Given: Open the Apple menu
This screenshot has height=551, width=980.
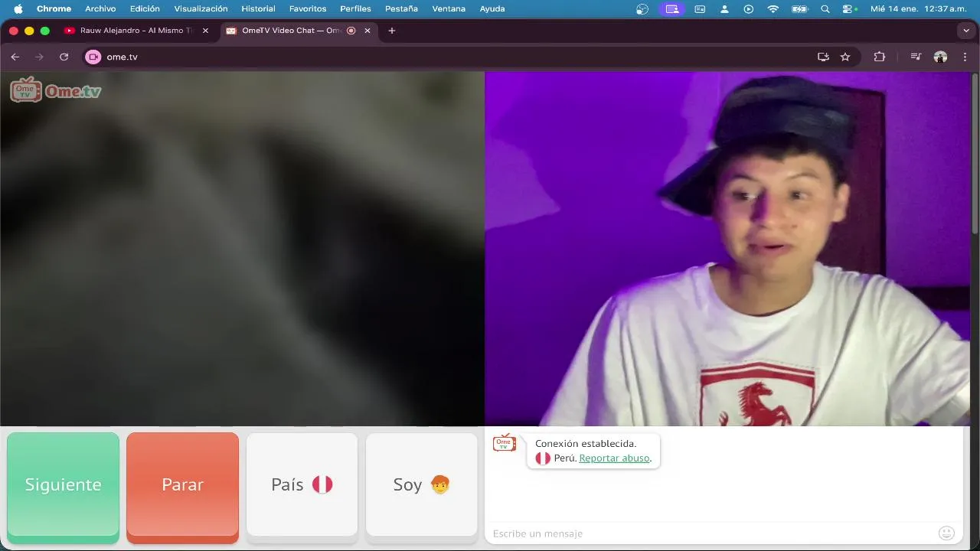Looking at the screenshot, I should point(18,9).
